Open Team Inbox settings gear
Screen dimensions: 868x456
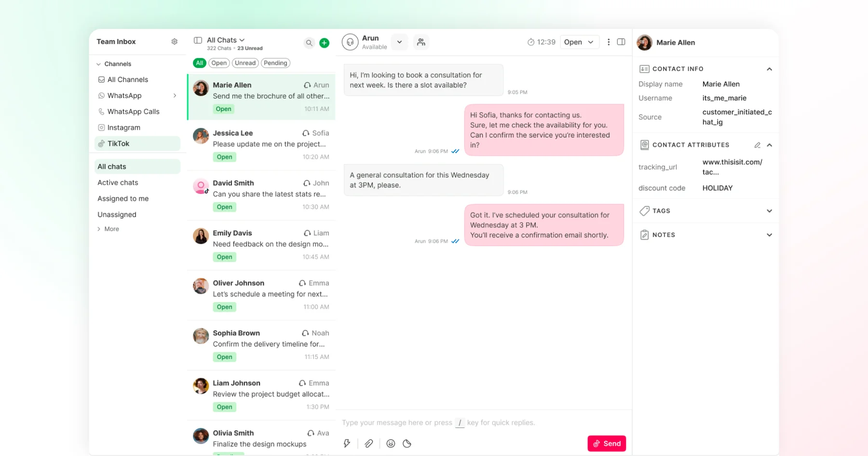(x=175, y=42)
